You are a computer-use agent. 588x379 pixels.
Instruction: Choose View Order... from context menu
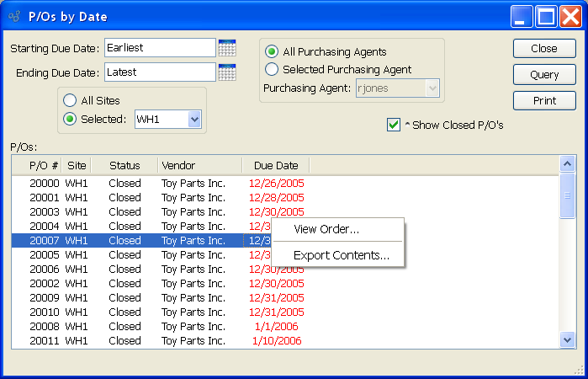point(326,229)
